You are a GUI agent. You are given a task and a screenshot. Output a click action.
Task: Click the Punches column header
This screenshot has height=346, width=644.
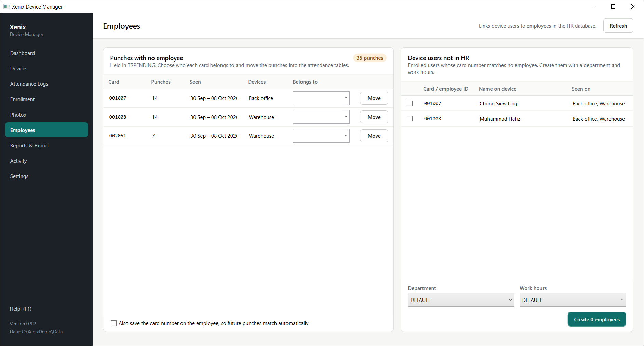(161, 82)
